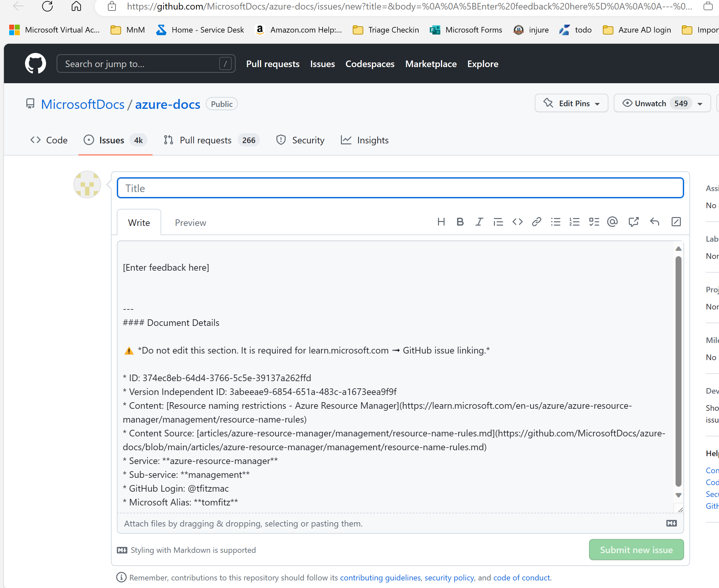Viewport: 719px width, 588px height.
Task: Insert a heading
Action: click(x=441, y=222)
